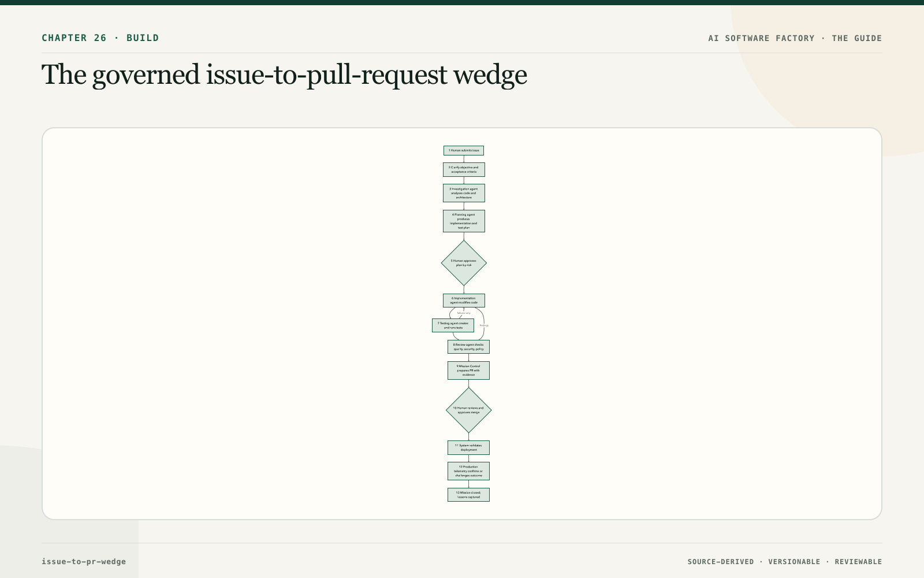Image resolution: width=924 pixels, height=578 pixels.
Task: Select the 'Human reviews and approves merge' diamond
Action: click(x=468, y=410)
